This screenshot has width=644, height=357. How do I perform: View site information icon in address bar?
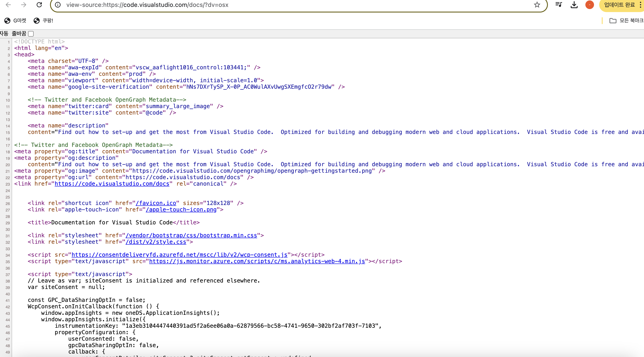click(58, 5)
